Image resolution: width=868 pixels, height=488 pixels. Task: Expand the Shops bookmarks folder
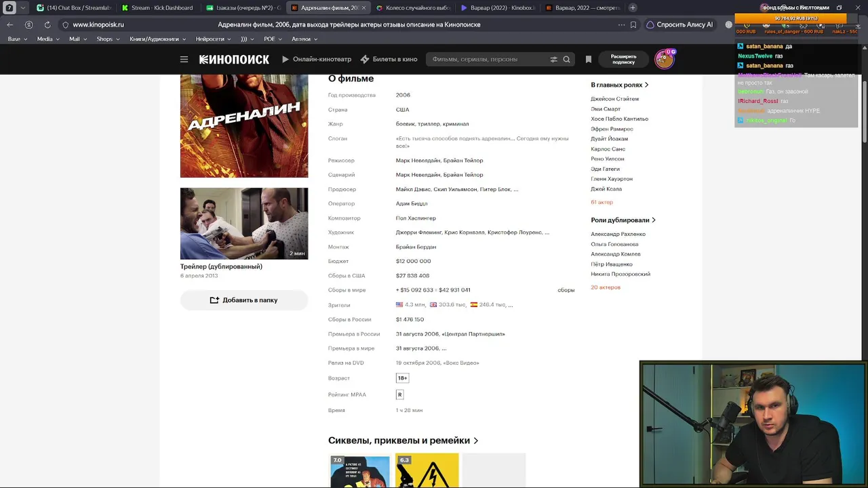(107, 39)
